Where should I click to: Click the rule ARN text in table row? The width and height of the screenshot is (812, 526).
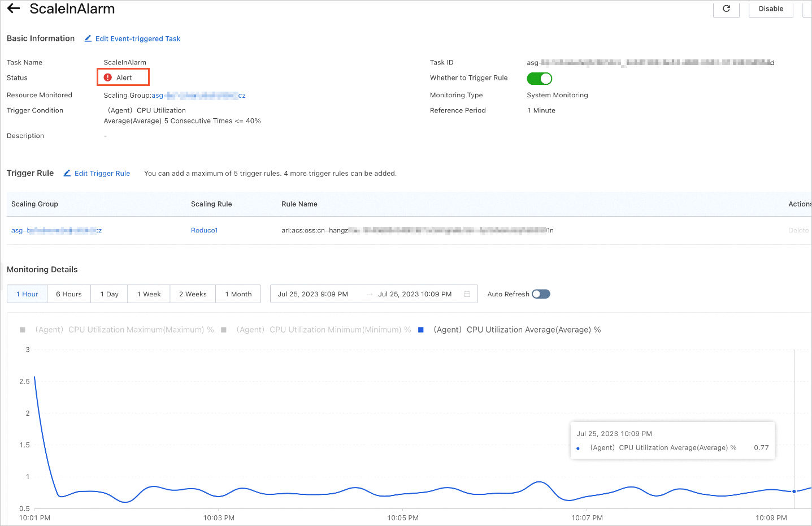[418, 230]
